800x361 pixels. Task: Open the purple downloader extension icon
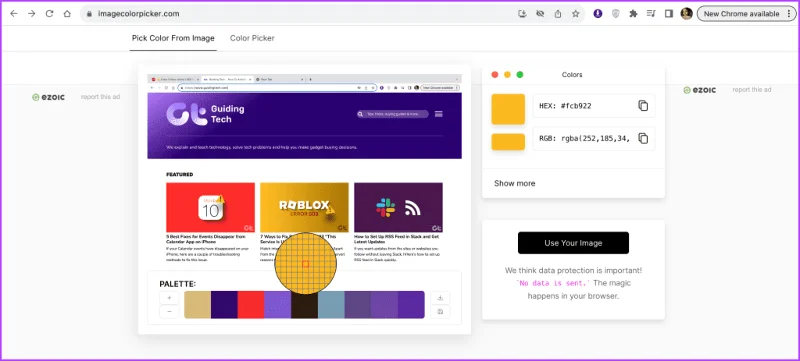tap(598, 14)
